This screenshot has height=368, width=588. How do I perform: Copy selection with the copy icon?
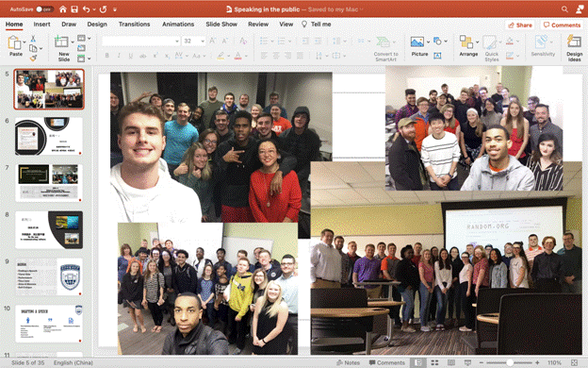[x=33, y=48]
